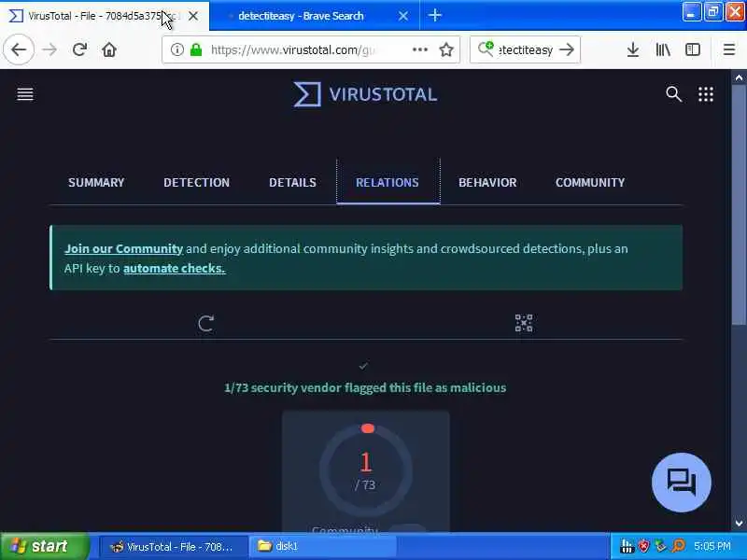
Task: Open the VirusTotal hamburger menu
Action: click(x=25, y=94)
